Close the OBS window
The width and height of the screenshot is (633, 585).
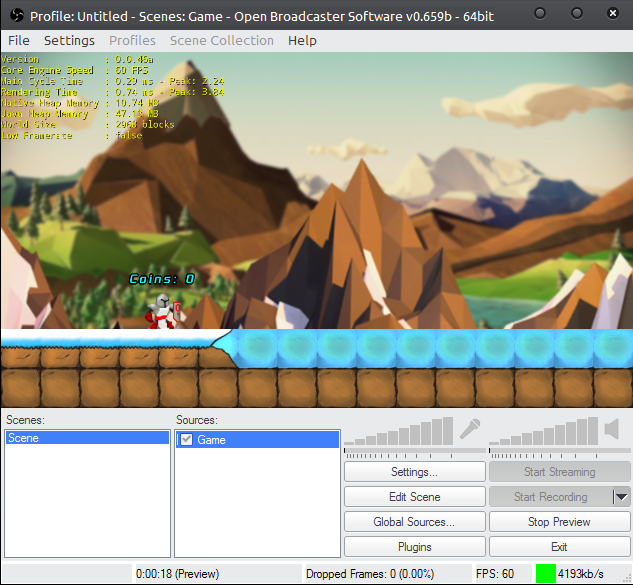pyautogui.click(x=612, y=13)
